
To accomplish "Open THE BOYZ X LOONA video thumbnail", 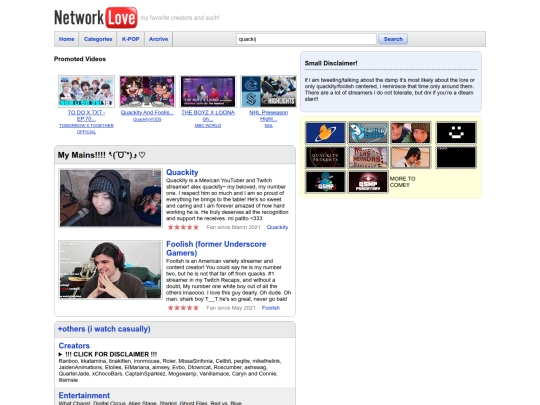I will (x=208, y=91).
